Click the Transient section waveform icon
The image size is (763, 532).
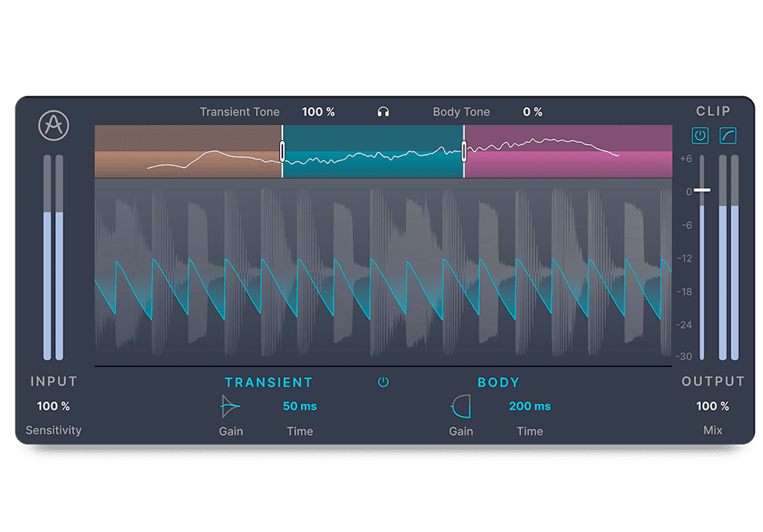pos(230,404)
